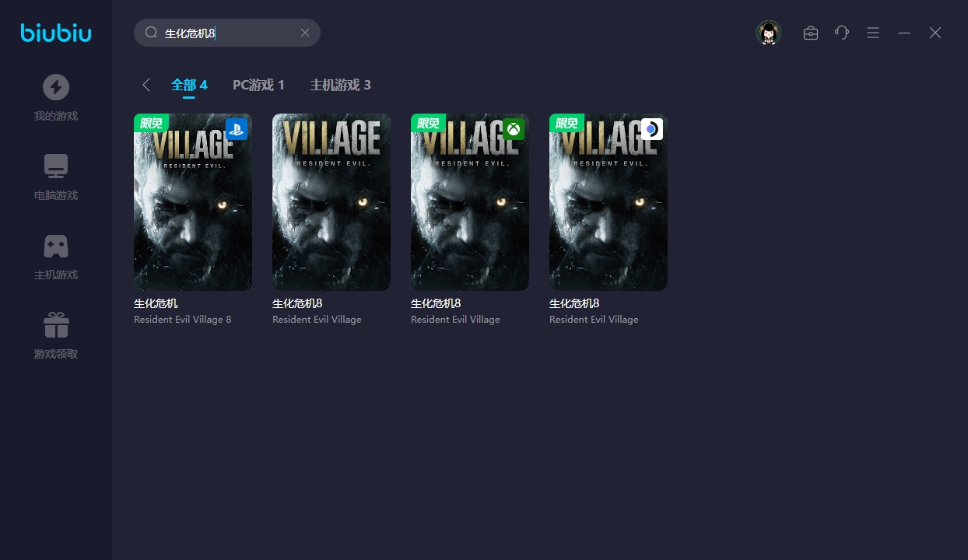
Task: Clear the search box text
Action: tap(305, 33)
